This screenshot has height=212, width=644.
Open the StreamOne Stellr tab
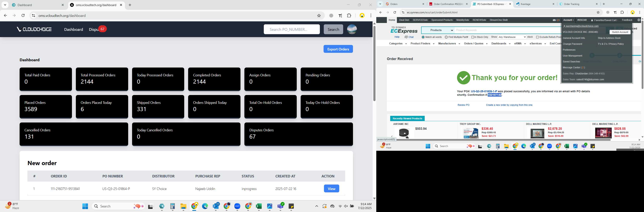click(x=499, y=20)
